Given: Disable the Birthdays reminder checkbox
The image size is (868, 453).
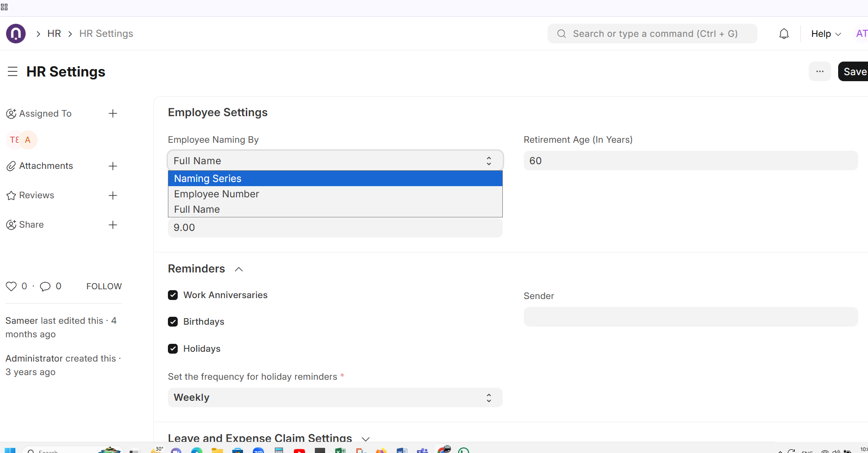Looking at the screenshot, I should pos(173,322).
